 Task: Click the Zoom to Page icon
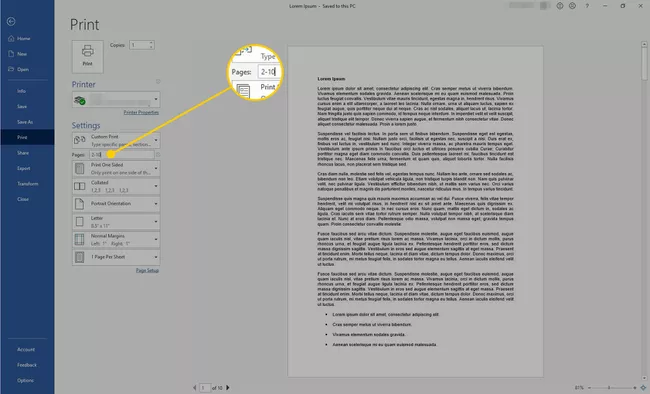642,388
